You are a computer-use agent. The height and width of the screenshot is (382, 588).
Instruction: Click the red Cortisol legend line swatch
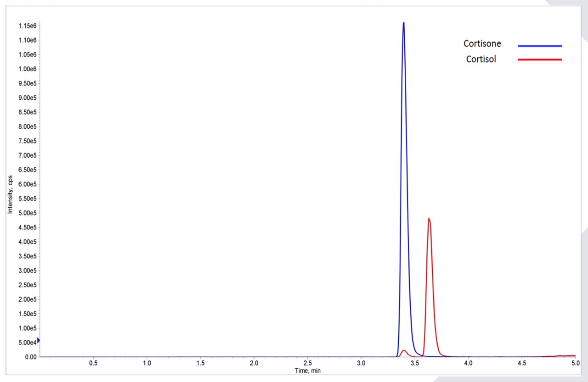click(540, 60)
